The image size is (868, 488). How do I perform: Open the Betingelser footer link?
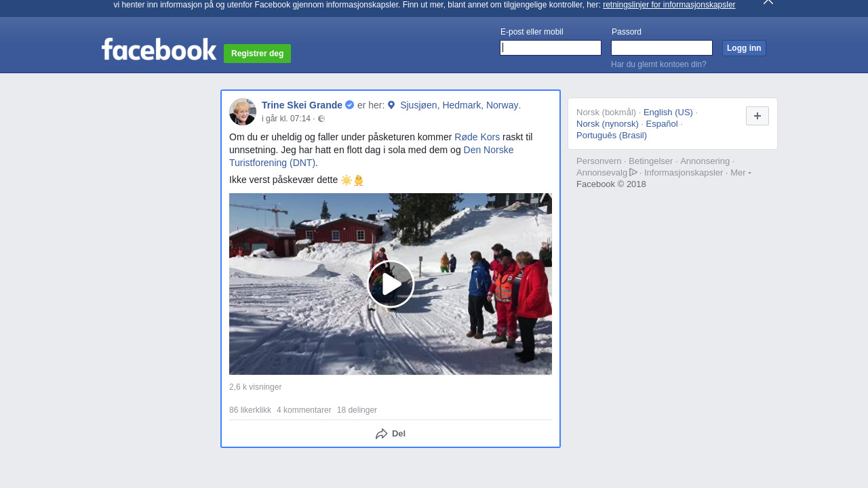pyautogui.click(x=650, y=161)
